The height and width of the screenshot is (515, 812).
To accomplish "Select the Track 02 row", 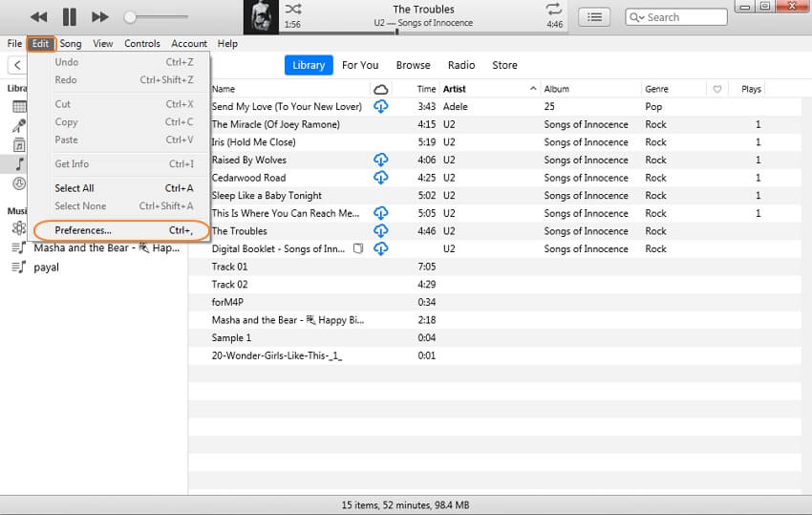I will [x=495, y=285].
